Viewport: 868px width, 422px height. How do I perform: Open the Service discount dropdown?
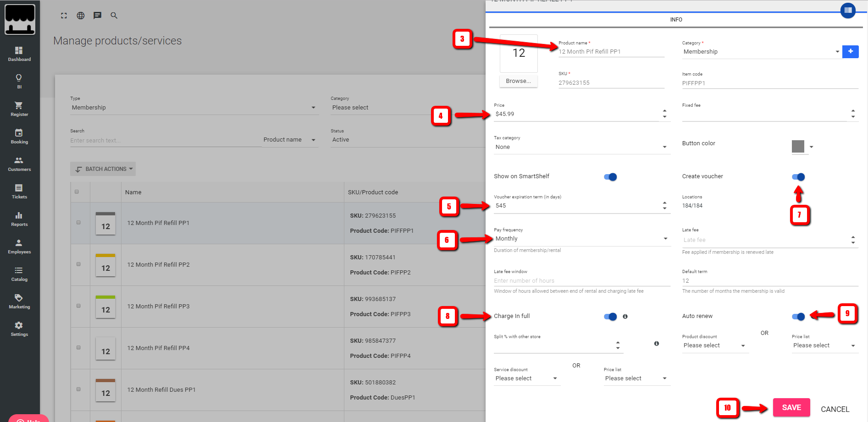coord(527,378)
